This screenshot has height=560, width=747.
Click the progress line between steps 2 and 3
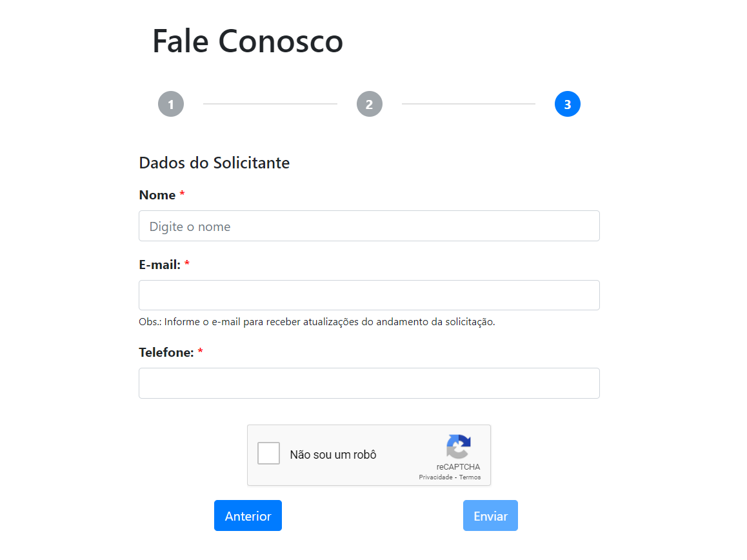(x=468, y=104)
